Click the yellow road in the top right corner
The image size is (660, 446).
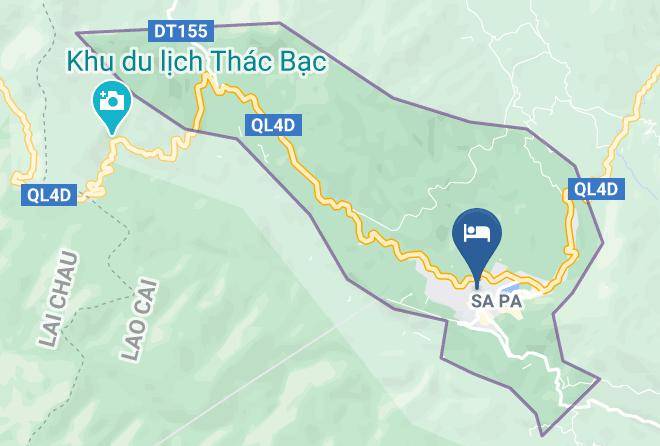pyautogui.click(x=644, y=95)
